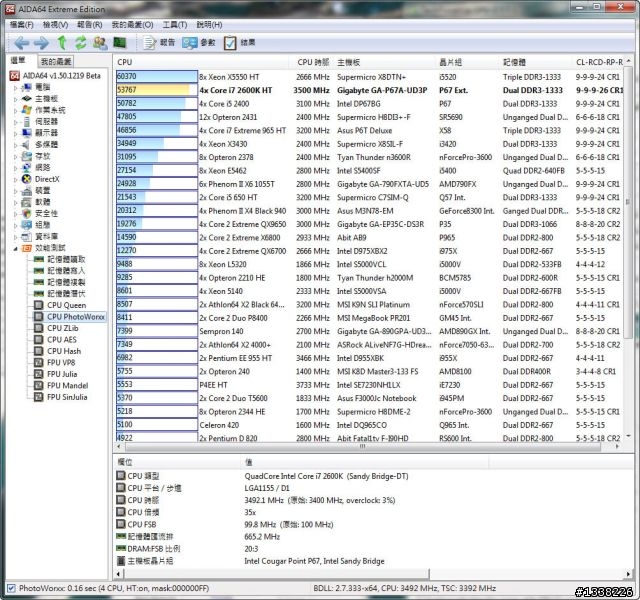
Task: Collapse the Benchmark (效能測試) tree node
Action: pyautogui.click(x=16, y=248)
